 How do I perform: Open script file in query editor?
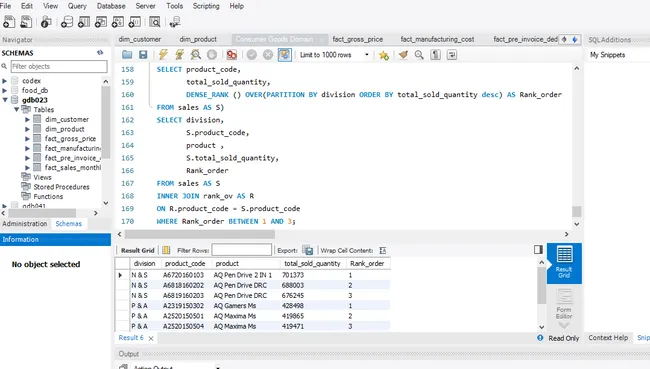pyautogui.click(x=127, y=55)
